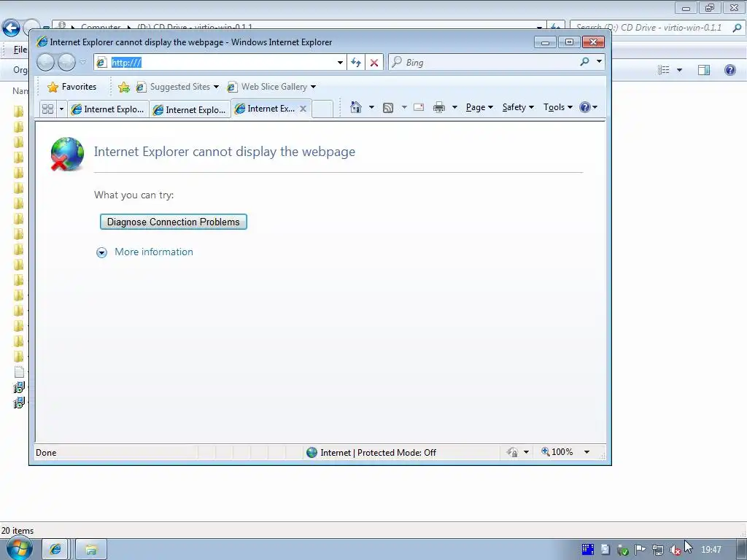Image resolution: width=747 pixels, height=560 pixels.
Task: Click the 19:47 taskbar clock
Action: [711, 550]
